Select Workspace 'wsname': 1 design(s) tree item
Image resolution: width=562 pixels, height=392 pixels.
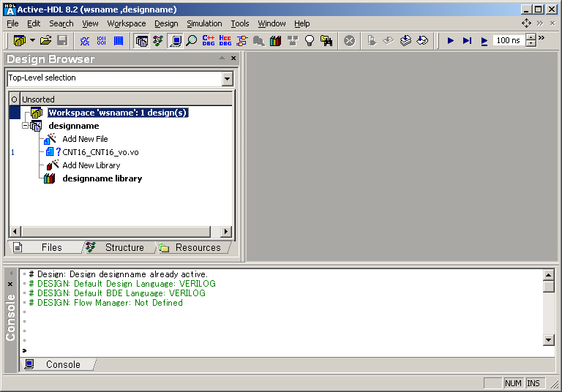coord(118,113)
